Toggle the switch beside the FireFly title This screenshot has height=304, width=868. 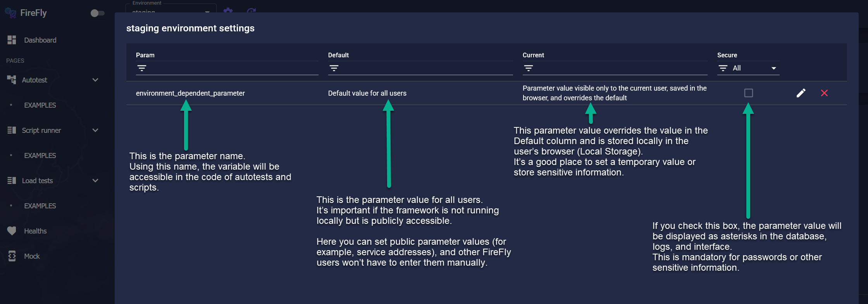[x=97, y=13]
